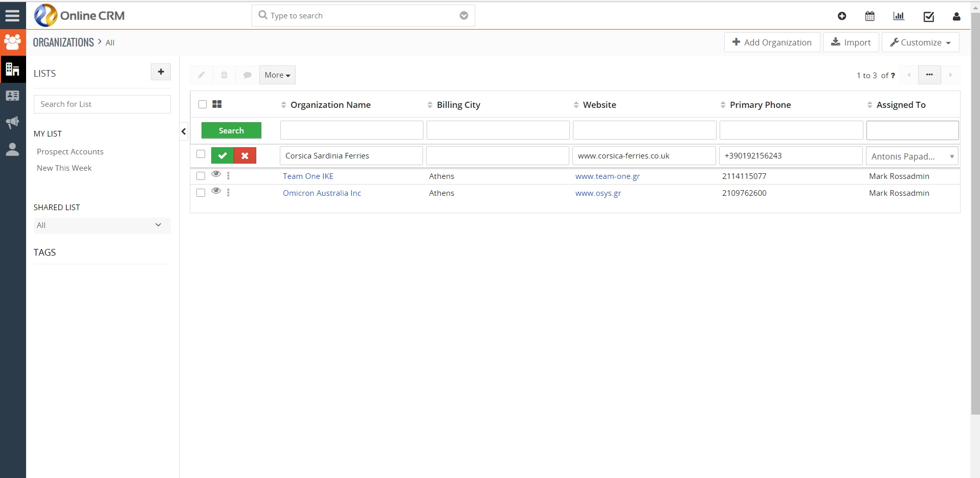
Task: Focus the Type to search field
Action: coord(363,16)
